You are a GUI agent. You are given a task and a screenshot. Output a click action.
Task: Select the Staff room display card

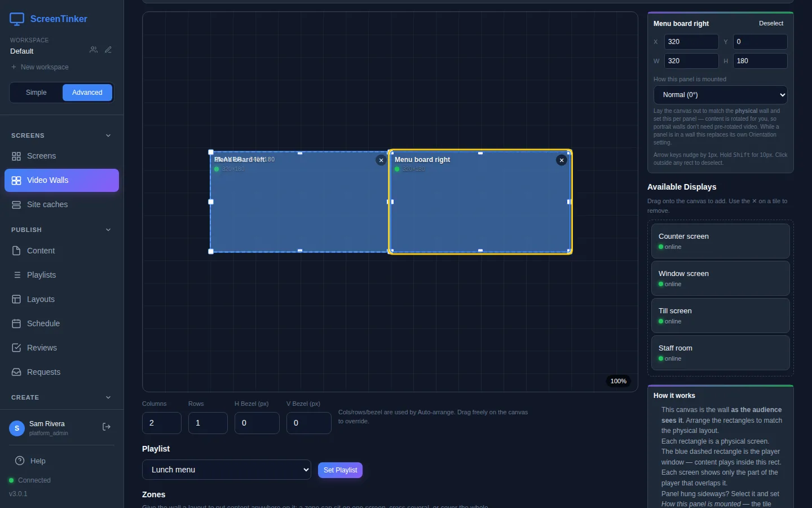point(721,353)
